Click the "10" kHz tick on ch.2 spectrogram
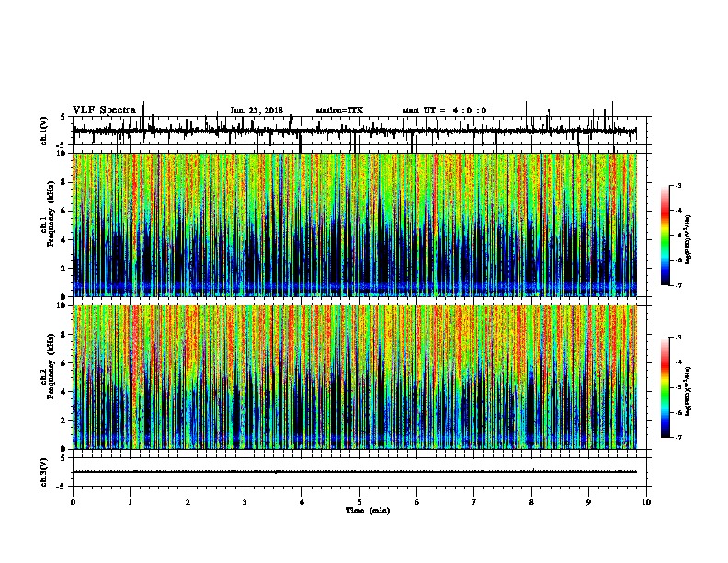The image size is (728, 563). click(63, 305)
